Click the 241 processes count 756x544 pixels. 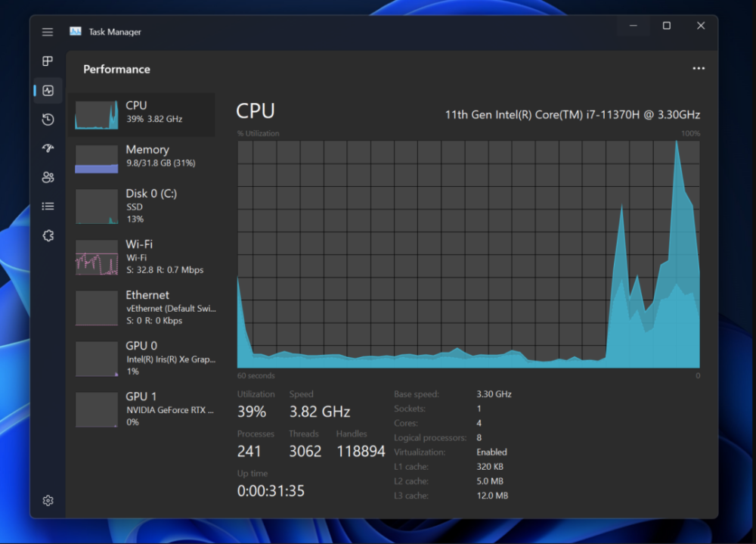coord(249,452)
